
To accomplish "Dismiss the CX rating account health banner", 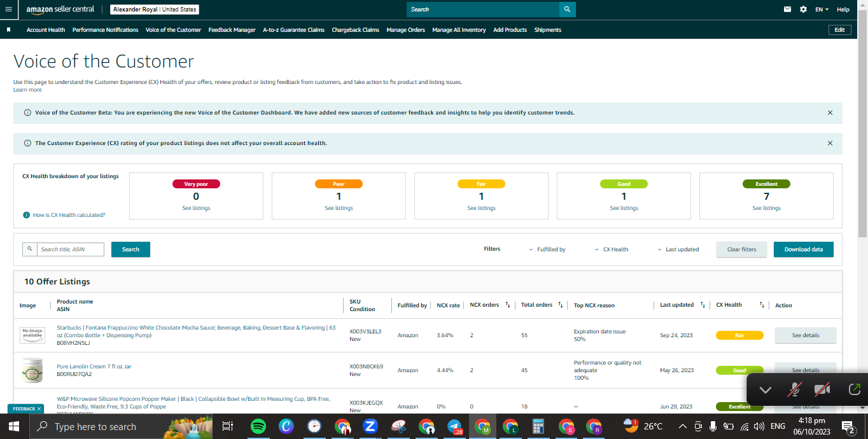I will click(830, 143).
